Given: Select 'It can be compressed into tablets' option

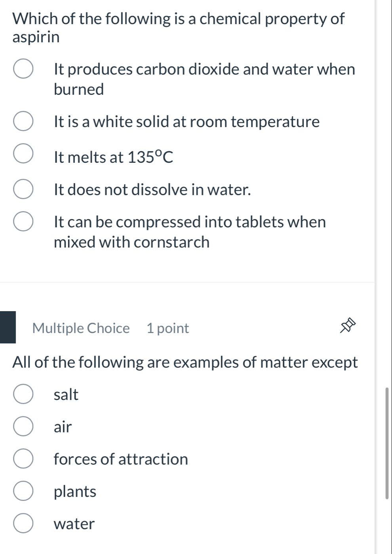Looking at the screenshot, I should click(x=23, y=222).
